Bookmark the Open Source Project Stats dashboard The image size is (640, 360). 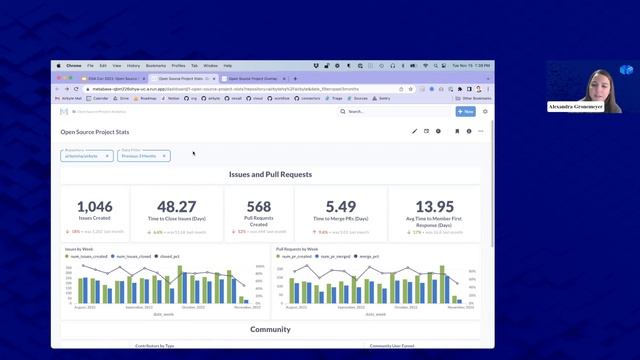(457, 131)
